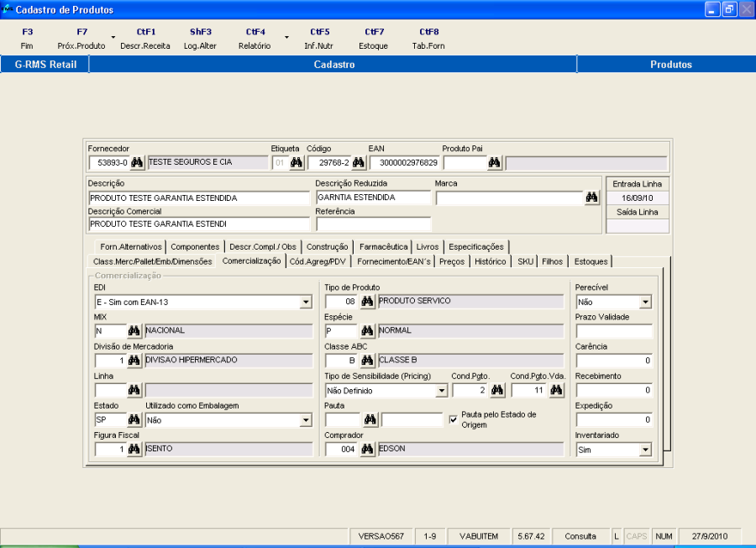The width and height of the screenshot is (756, 548).
Task: Open the Filhos tab
Action: [552, 261]
